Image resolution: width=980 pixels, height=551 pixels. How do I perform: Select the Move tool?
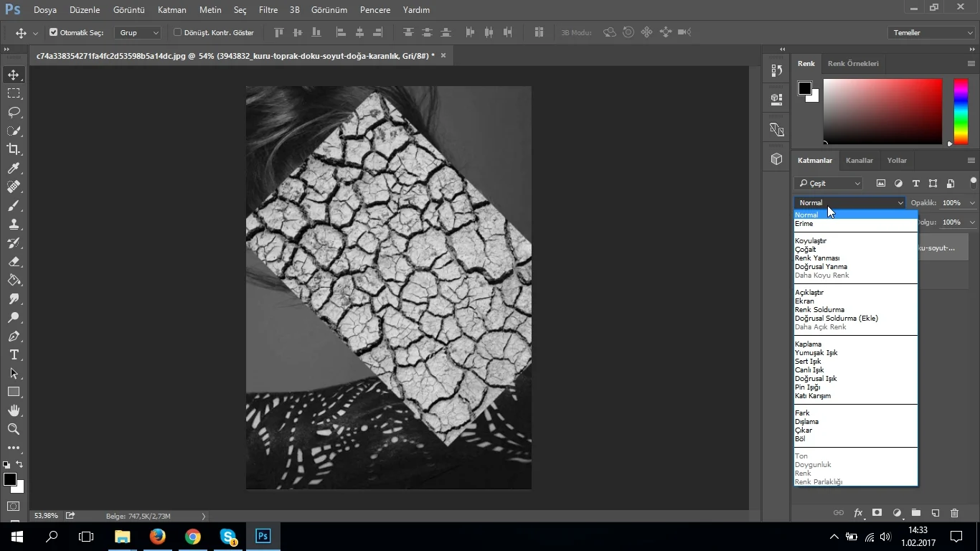(x=14, y=75)
